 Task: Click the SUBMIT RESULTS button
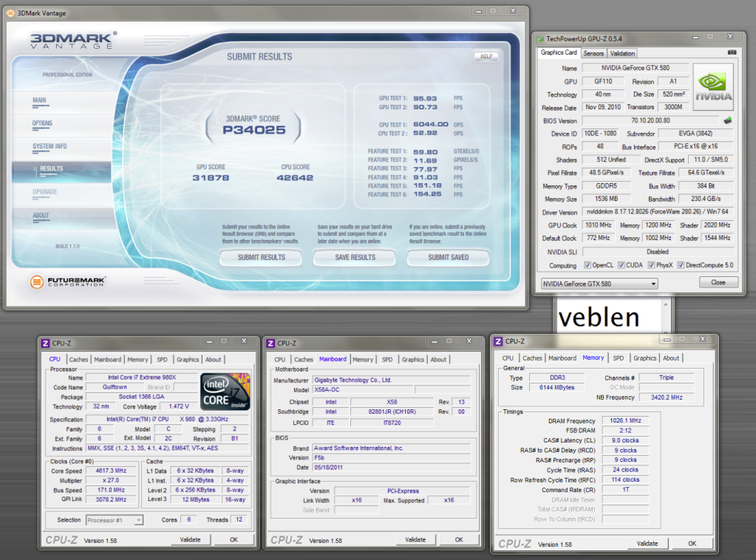(262, 257)
